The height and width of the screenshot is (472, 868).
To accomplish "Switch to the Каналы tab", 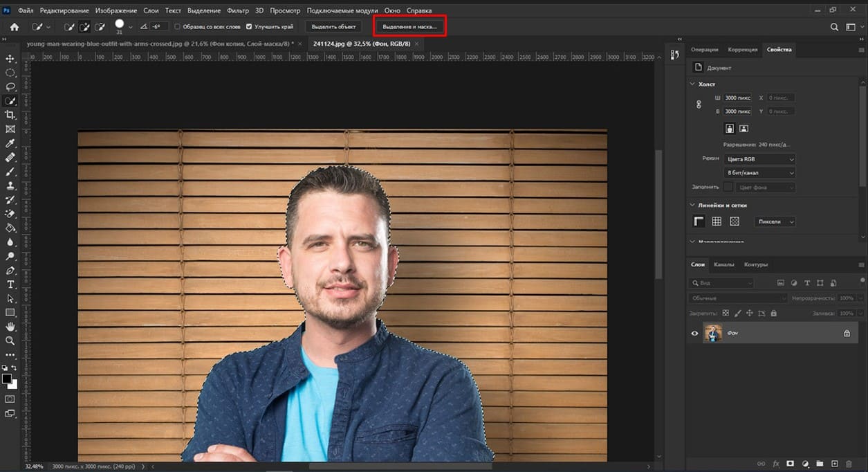I will tap(724, 264).
